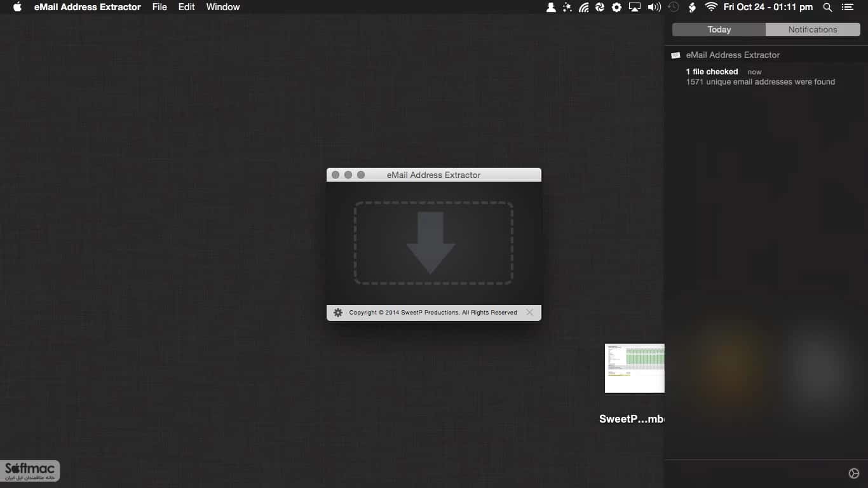
Task: Open the File menu
Action: click(x=159, y=7)
